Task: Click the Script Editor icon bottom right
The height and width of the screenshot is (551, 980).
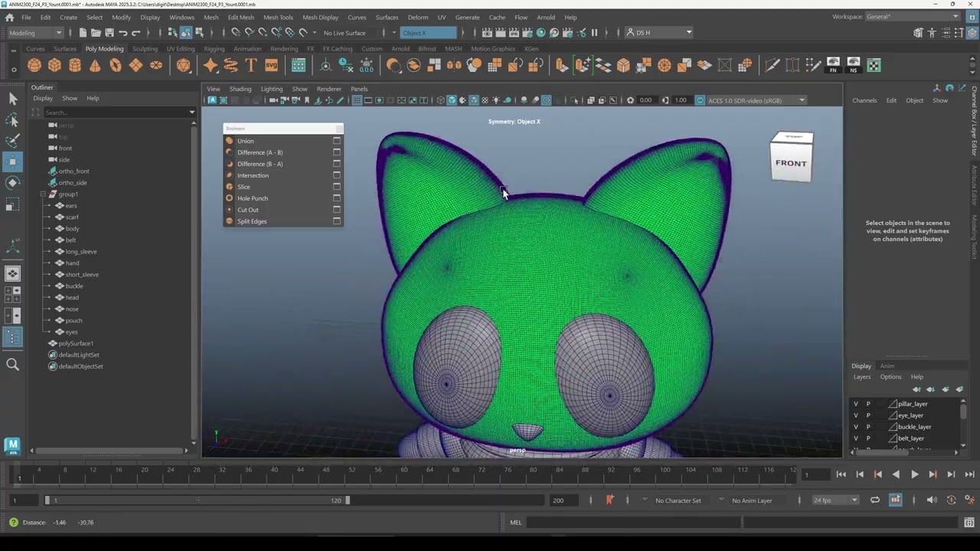Action: (x=969, y=523)
